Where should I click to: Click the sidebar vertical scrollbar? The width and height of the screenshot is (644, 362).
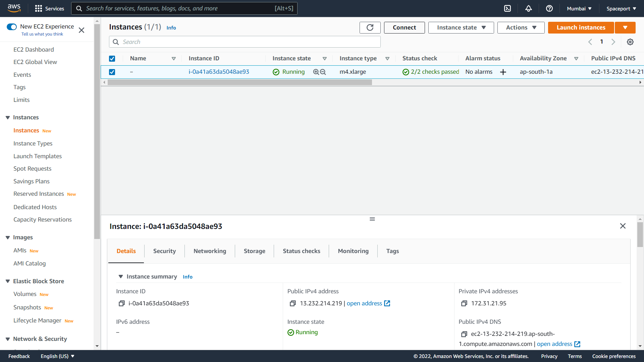tap(97, 131)
